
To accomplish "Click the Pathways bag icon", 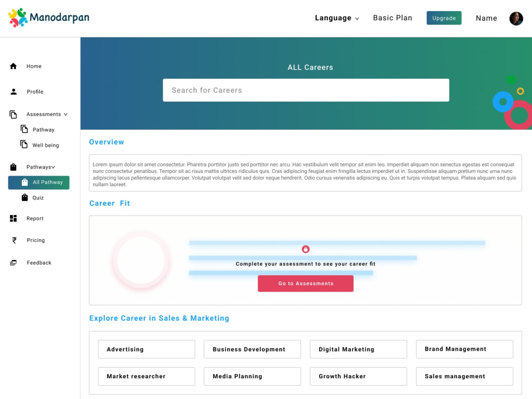I will [x=13, y=167].
